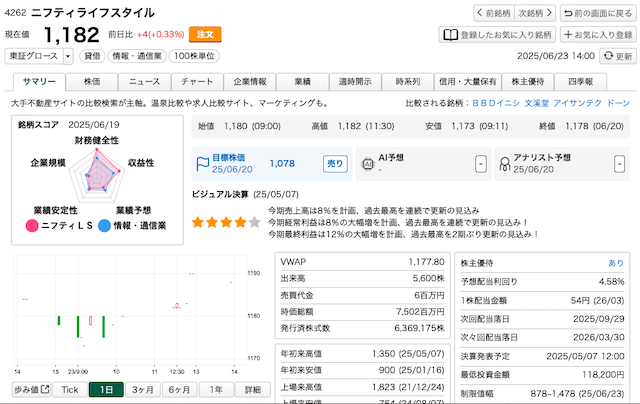Click 最低投資金額 value 118,200円
Screen dimensions: 640x404
point(603,375)
